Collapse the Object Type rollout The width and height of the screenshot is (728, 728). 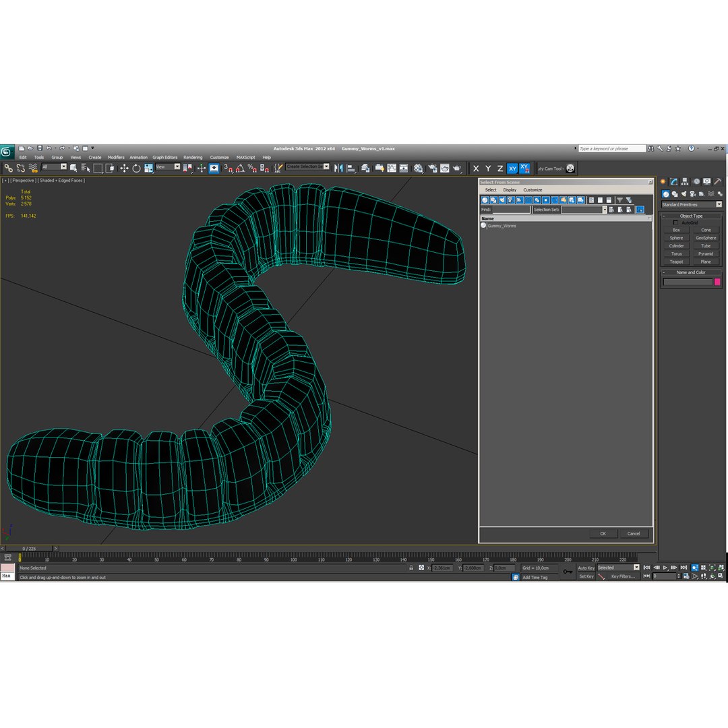[691, 216]
